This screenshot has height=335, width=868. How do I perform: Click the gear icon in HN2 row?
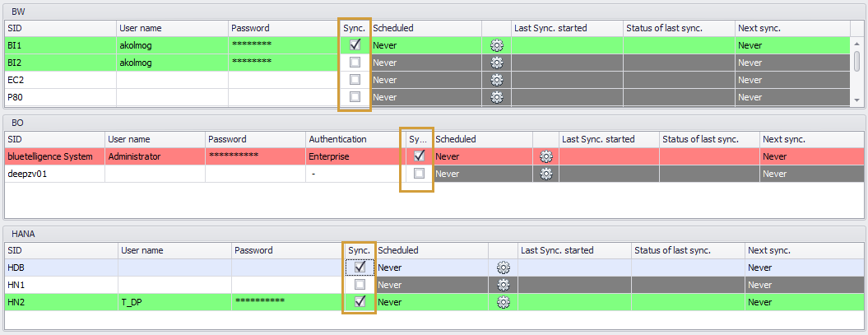(x=504, y=302)
